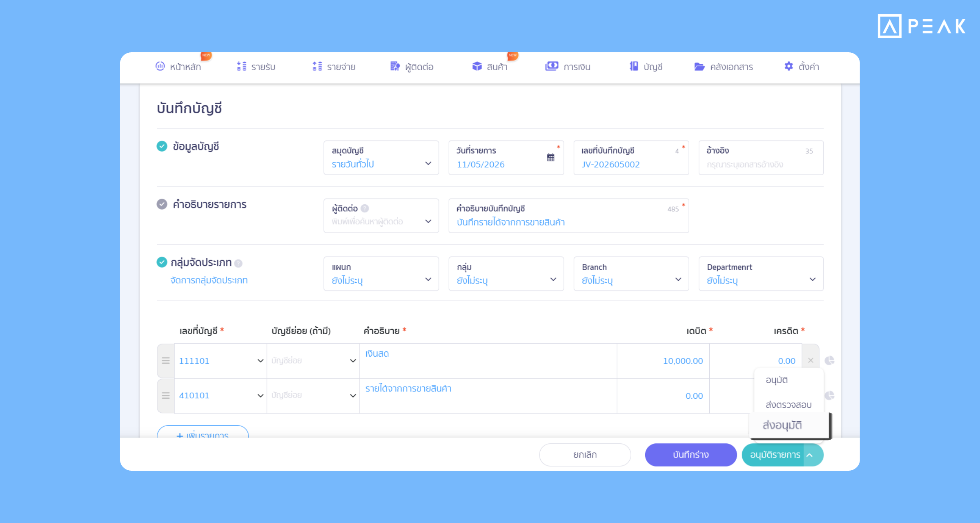Go to the การเงิน menu label

click(x=577, y=67)
